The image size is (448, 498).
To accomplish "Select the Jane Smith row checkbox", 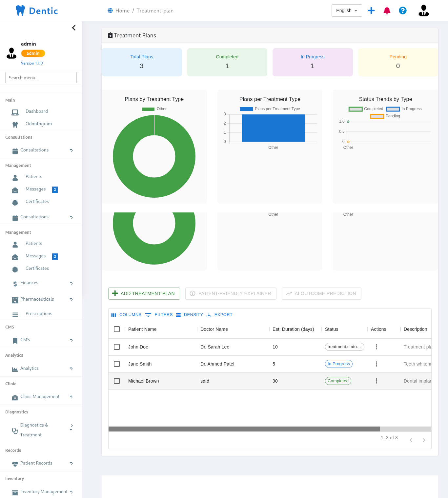I will tap(117, 364).
